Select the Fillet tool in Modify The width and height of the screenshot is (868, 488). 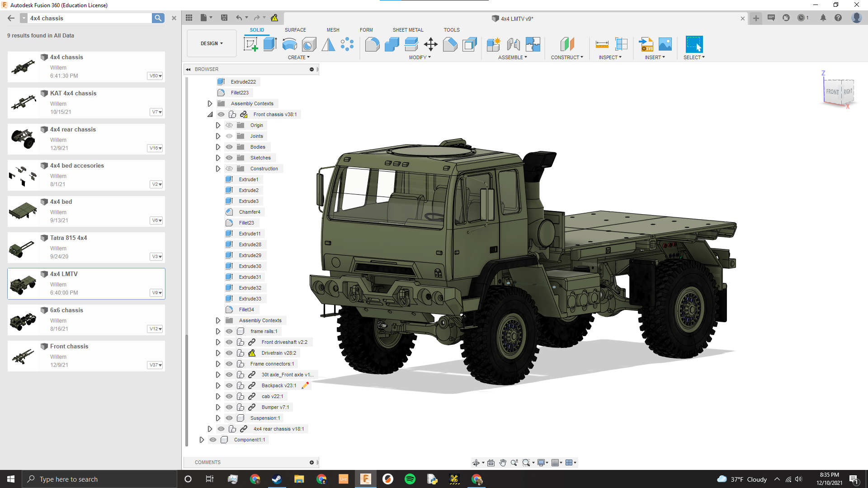(x=372, y=44)
